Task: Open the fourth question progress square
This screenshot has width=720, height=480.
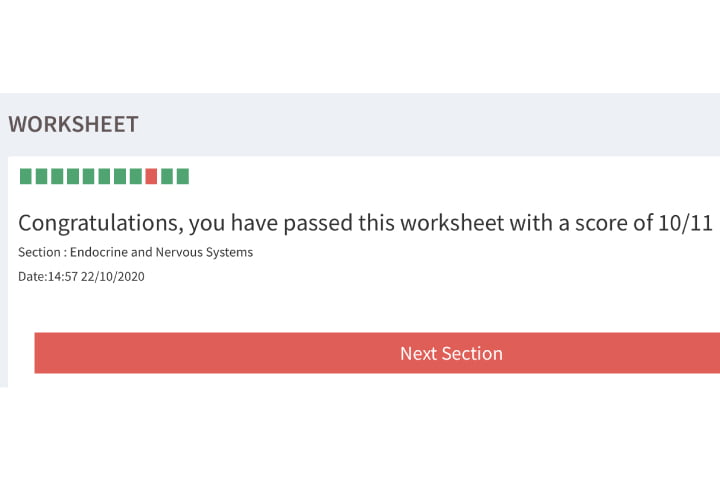Action: (73, 177)
